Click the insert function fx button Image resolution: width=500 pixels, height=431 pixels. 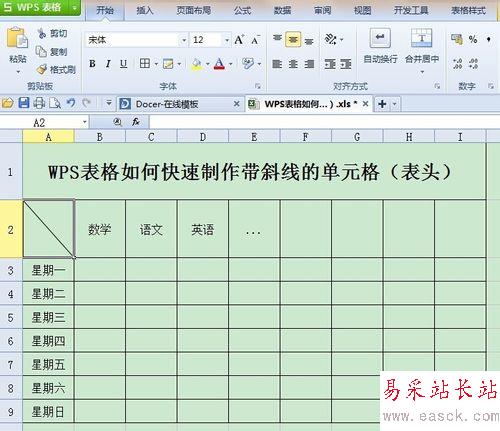tap(136, 122)
